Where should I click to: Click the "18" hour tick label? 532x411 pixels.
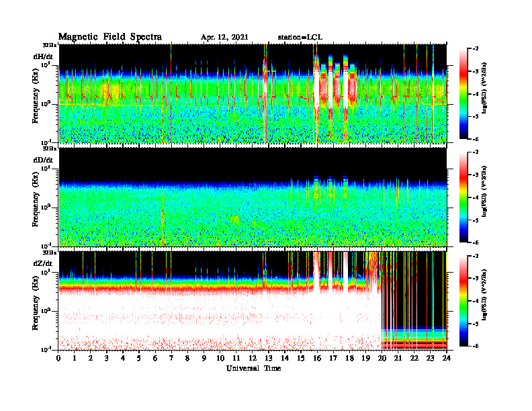pos(349,358)
